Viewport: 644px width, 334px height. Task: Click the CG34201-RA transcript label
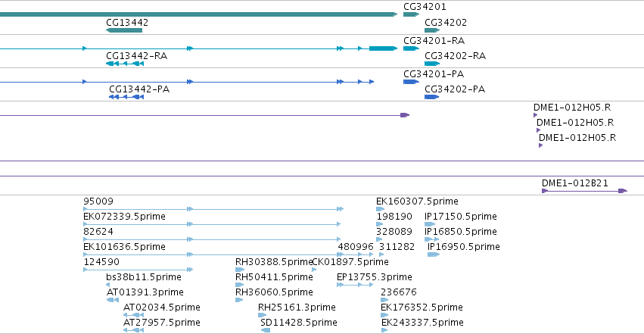tap(434, 41)
